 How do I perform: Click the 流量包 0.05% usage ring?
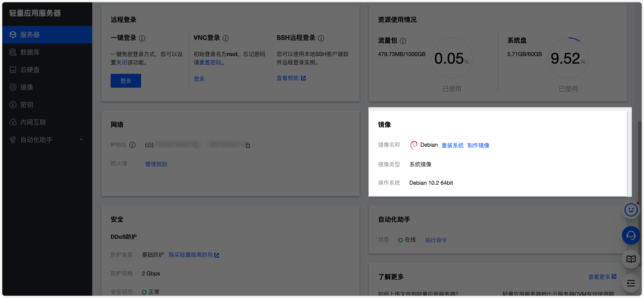coord(452,58)
